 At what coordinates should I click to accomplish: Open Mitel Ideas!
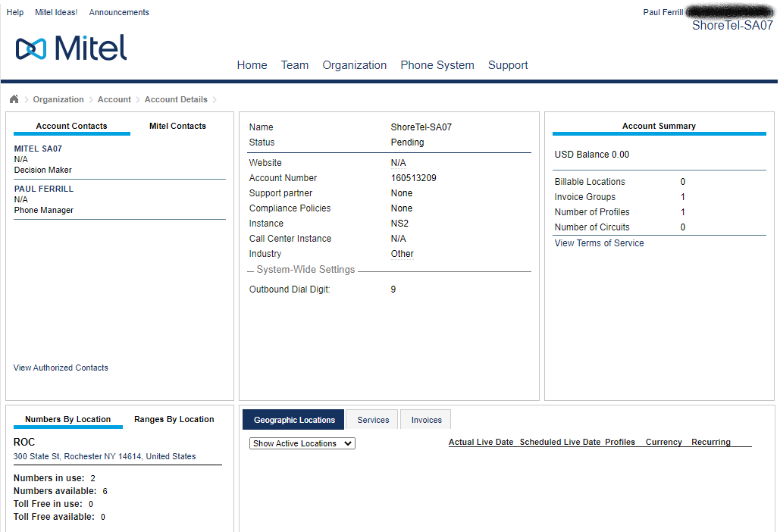click(55, 12)
